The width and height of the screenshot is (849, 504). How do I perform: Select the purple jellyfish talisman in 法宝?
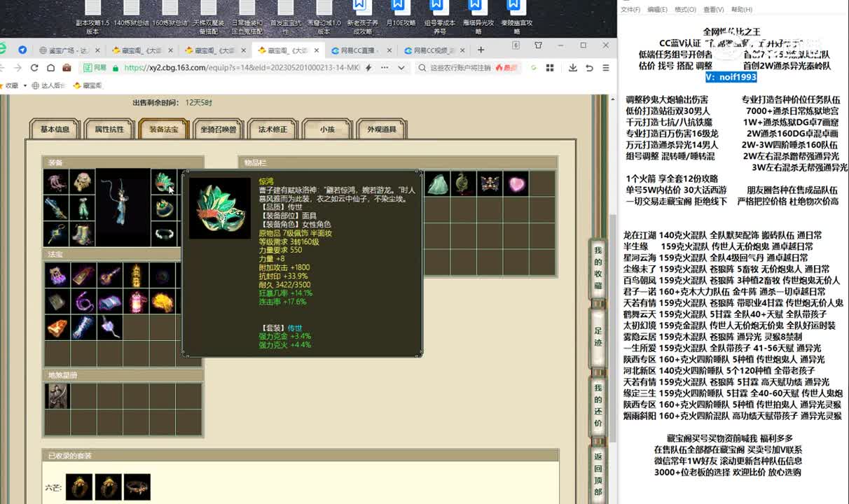57,275
